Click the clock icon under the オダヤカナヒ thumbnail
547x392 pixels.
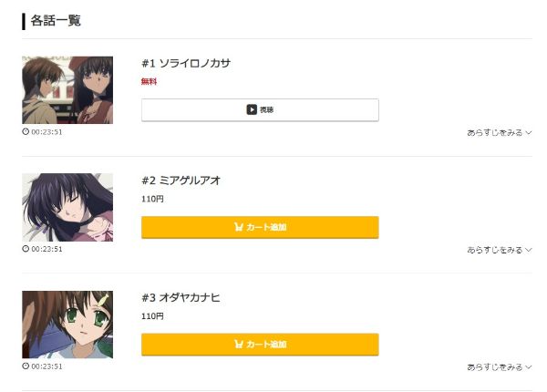click(26, 366)
